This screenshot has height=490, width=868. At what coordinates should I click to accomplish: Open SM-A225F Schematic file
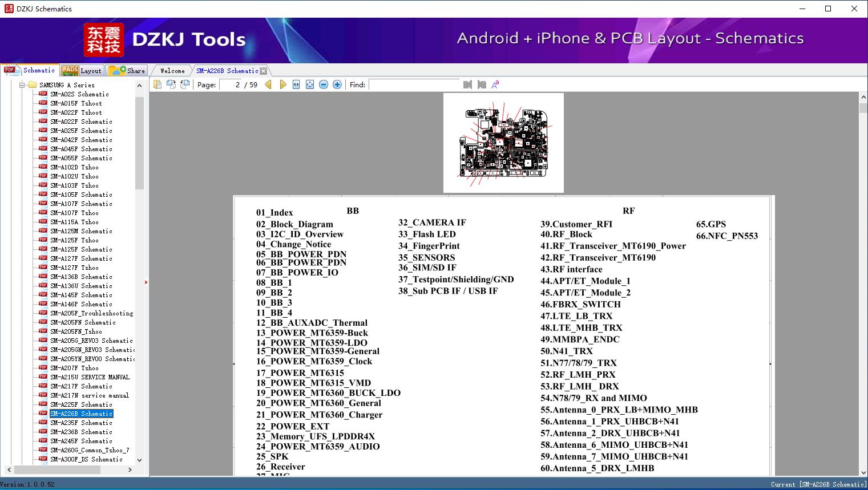[81, 404]
